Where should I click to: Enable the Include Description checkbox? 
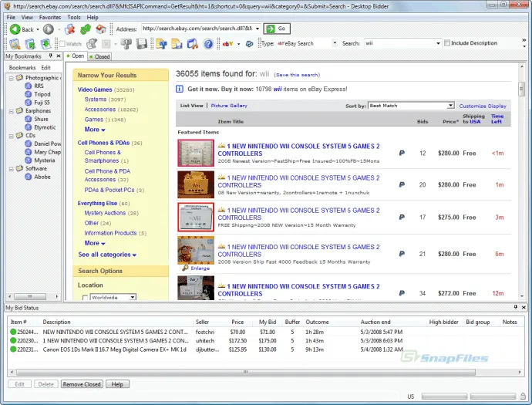[447, 42]
